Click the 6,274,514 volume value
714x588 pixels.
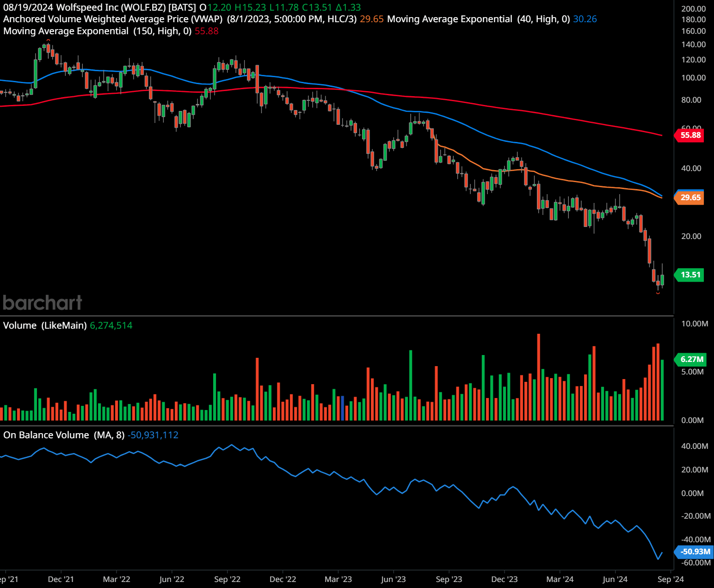pos(111,325)
